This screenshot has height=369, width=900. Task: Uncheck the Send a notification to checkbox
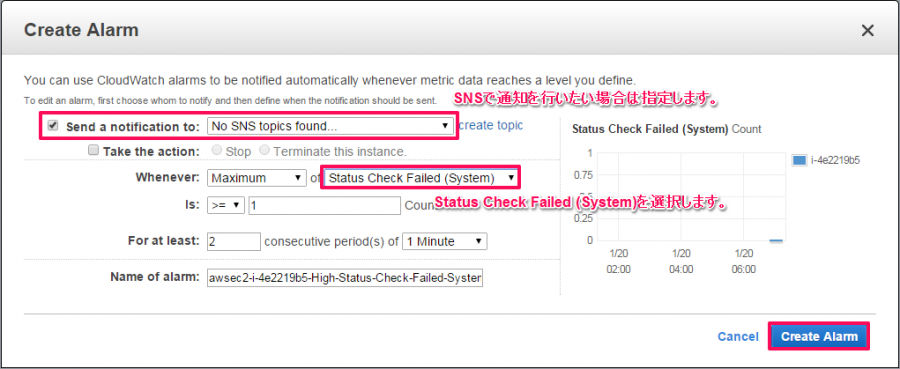click(x=53, y=126)
